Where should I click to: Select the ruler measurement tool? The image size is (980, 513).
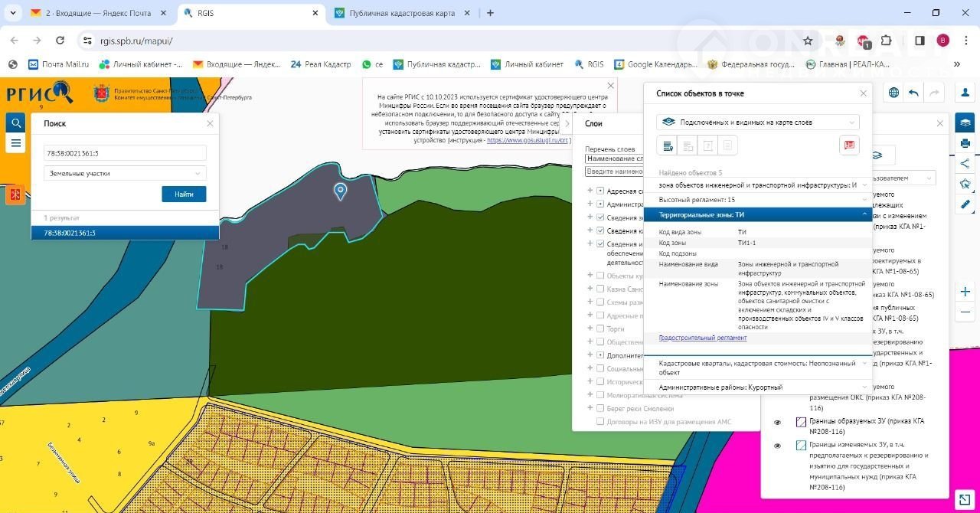(x=965, y=204)
